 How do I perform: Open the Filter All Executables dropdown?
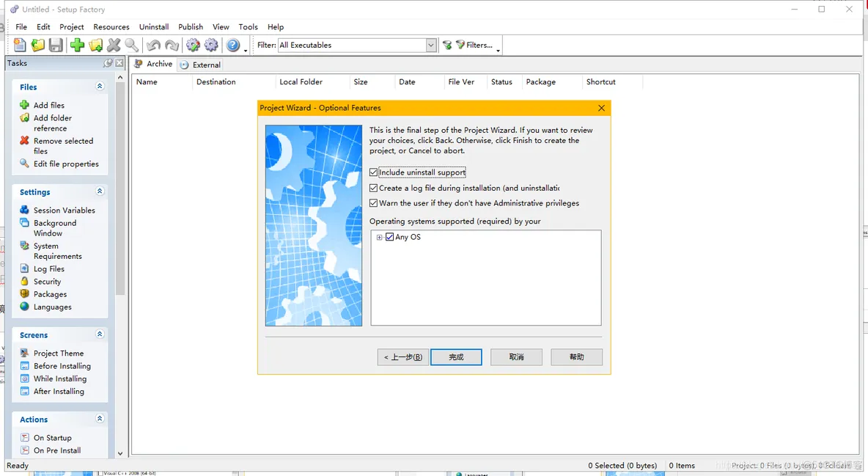coord(431,45)
